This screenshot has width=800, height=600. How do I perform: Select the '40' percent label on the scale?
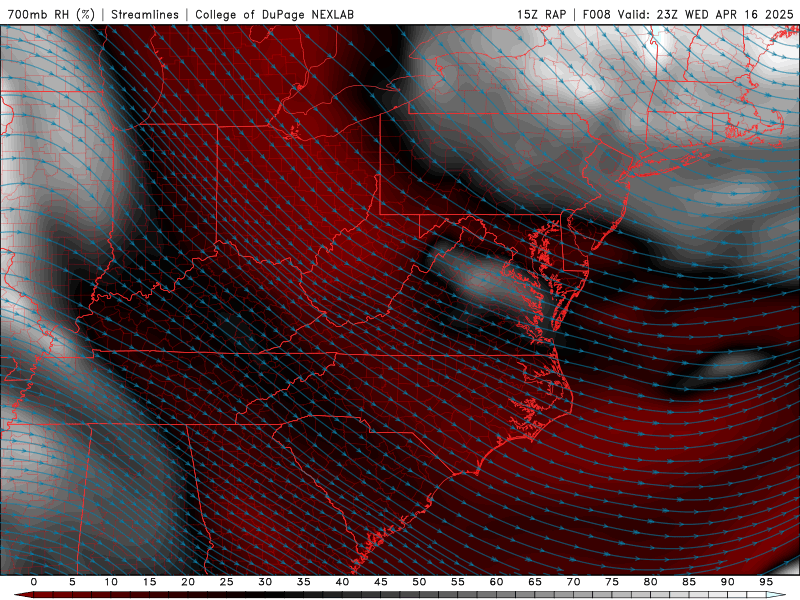(342, 582)
